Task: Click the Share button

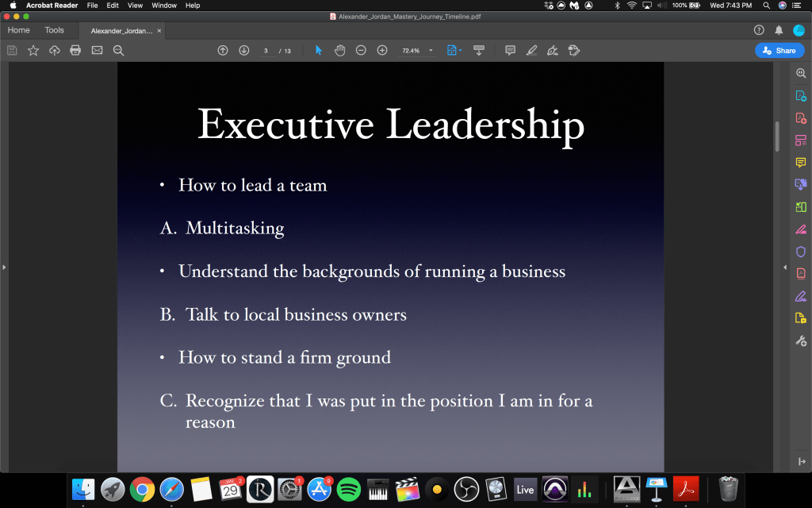Action: point(779,50)
